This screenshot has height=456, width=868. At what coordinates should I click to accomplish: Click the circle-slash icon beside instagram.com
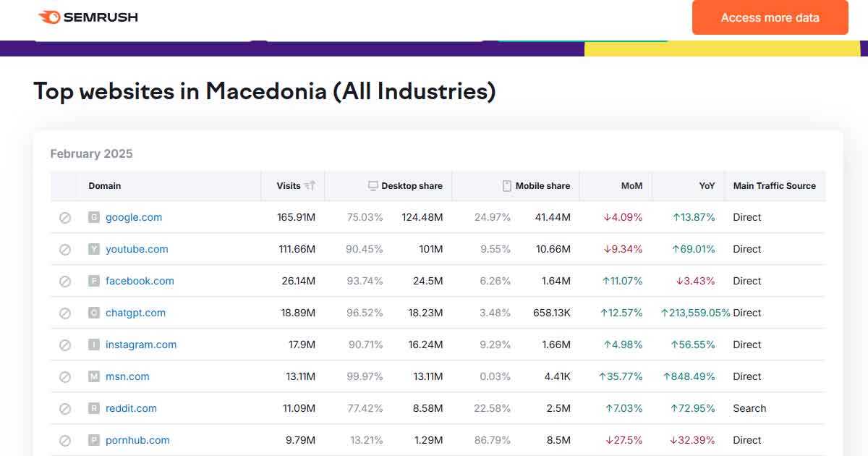coord(65,345)
